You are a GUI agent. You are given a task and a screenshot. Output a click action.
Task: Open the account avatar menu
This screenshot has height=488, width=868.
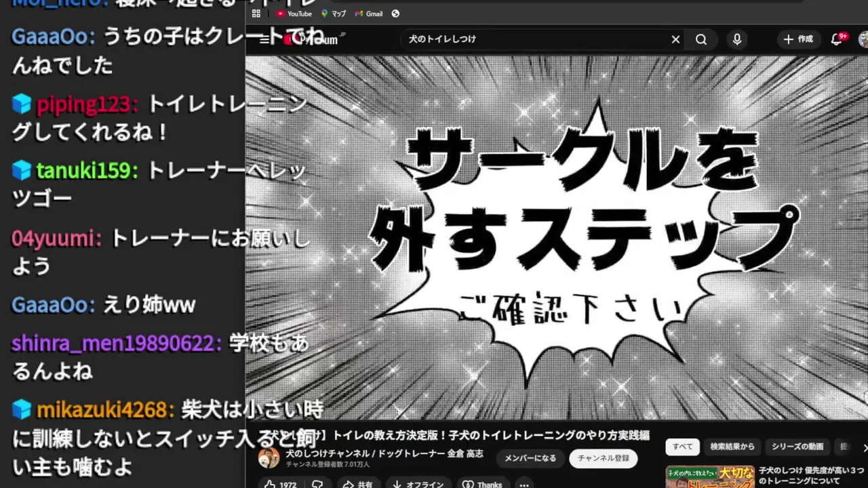[863, 39]
